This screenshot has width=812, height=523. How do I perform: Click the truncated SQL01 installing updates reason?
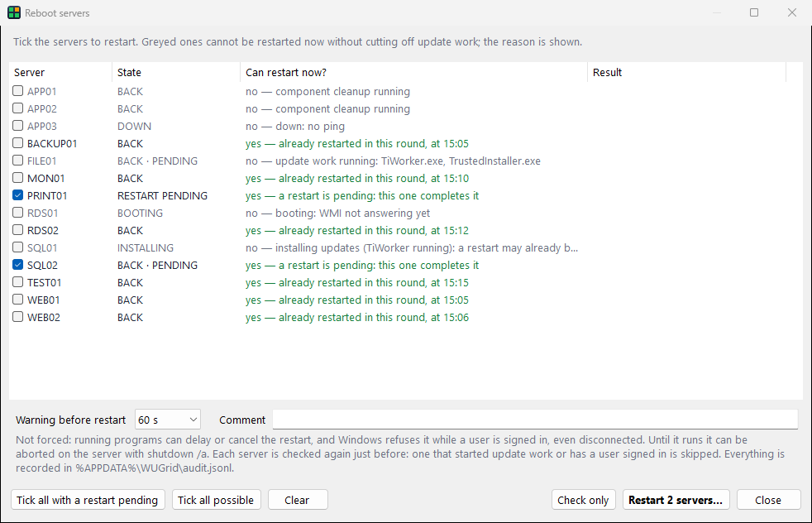[x=412, y=247]
